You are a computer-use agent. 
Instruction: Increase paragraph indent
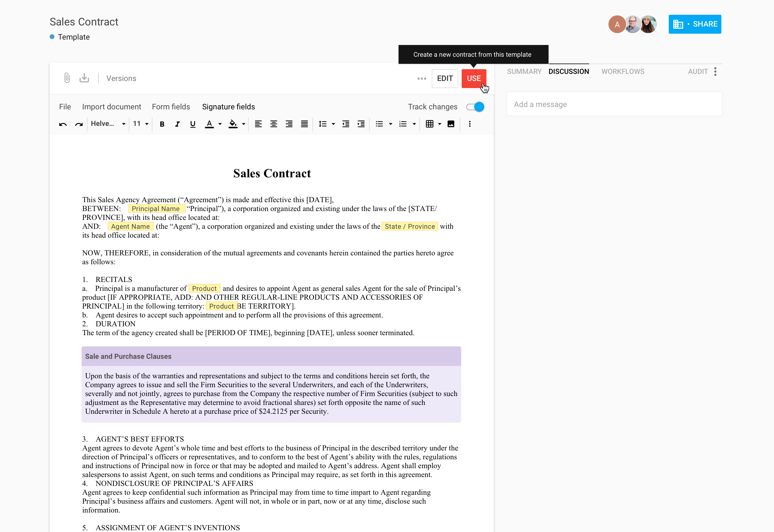tap(361, 124)
